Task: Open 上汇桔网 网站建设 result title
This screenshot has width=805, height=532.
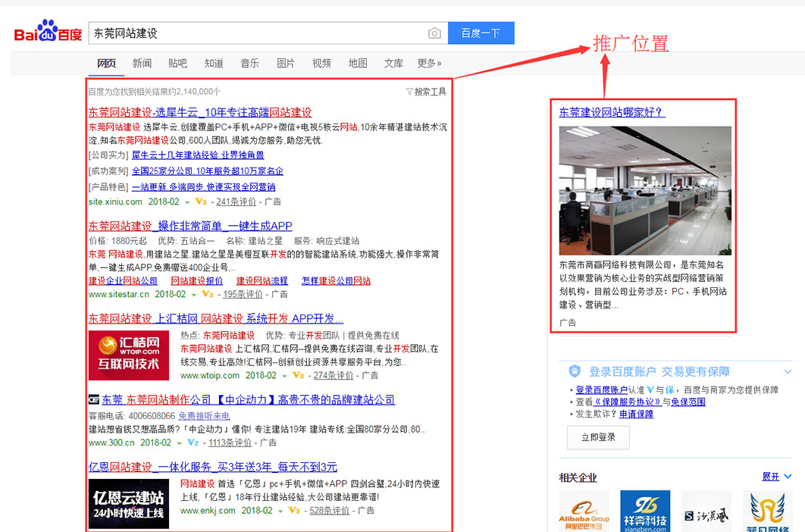Action: tap(215, 318)
